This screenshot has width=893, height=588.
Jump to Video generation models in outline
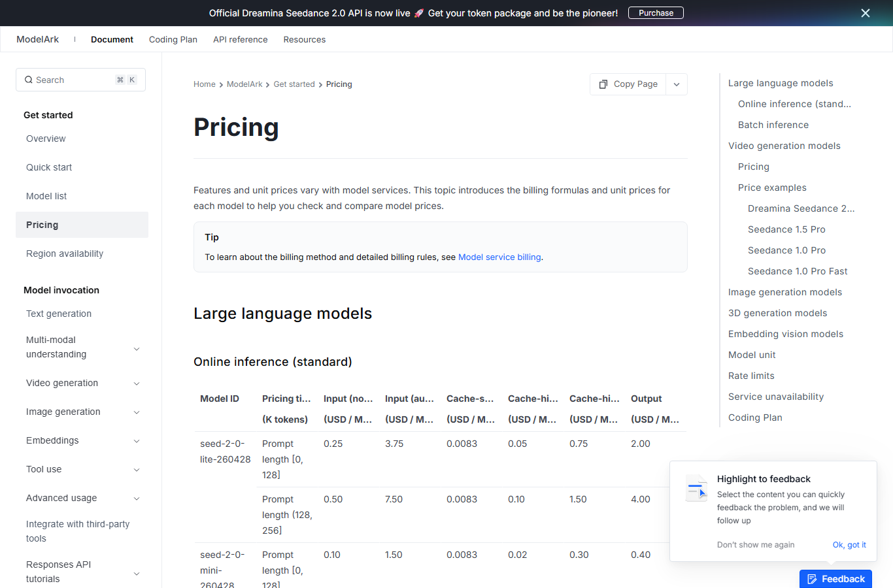[x=784, y=146]
